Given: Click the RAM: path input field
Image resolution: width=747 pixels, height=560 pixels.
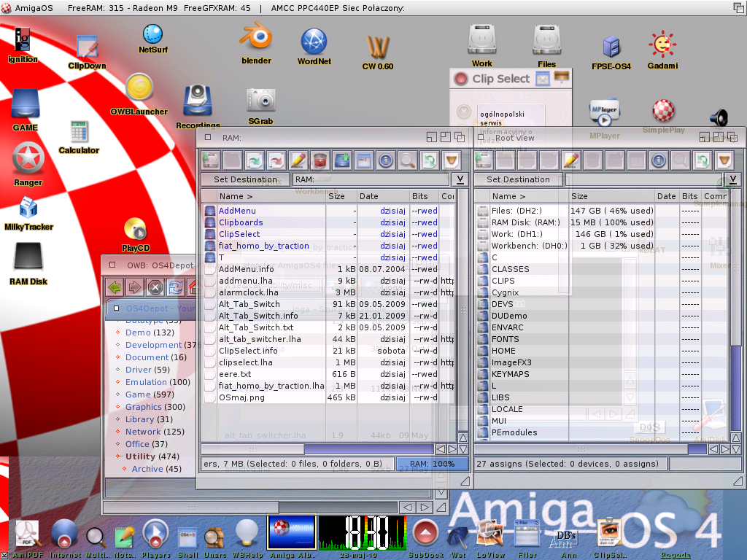Looking at the screenshot, I should click(371, 179).
